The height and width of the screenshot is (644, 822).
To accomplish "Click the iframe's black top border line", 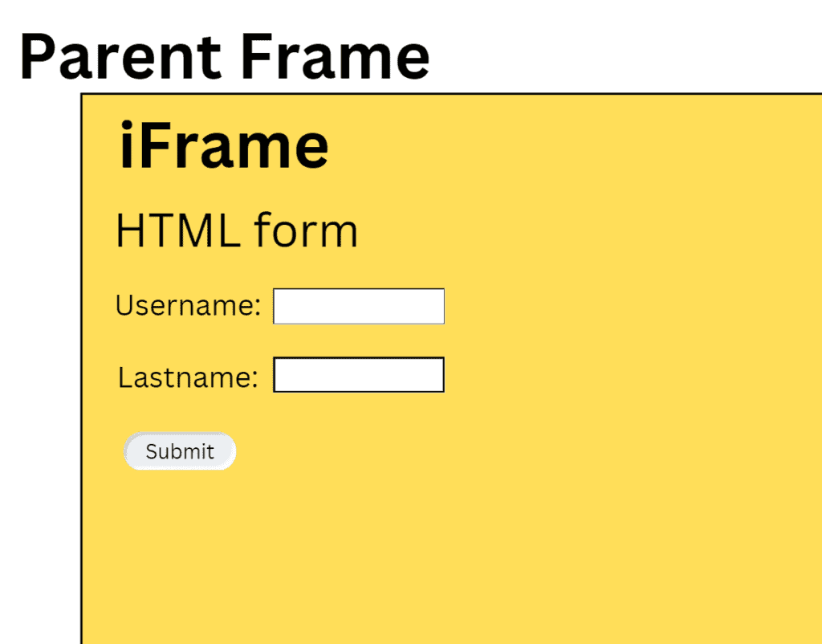I will pyautogui.click(x=450, y=94).
